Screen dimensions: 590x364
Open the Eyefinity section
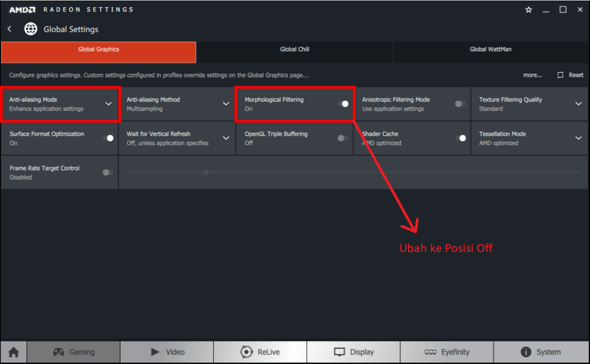[x=447, y=352]
